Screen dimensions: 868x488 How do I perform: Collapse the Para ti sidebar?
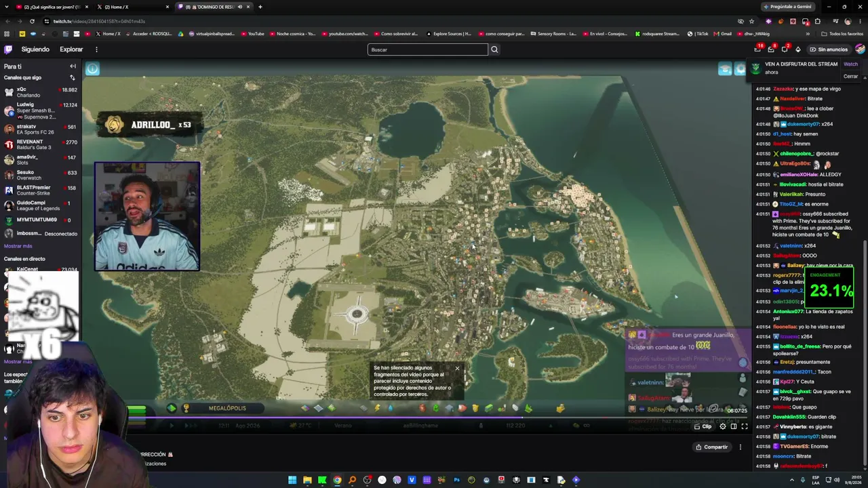tap(73, 66)
